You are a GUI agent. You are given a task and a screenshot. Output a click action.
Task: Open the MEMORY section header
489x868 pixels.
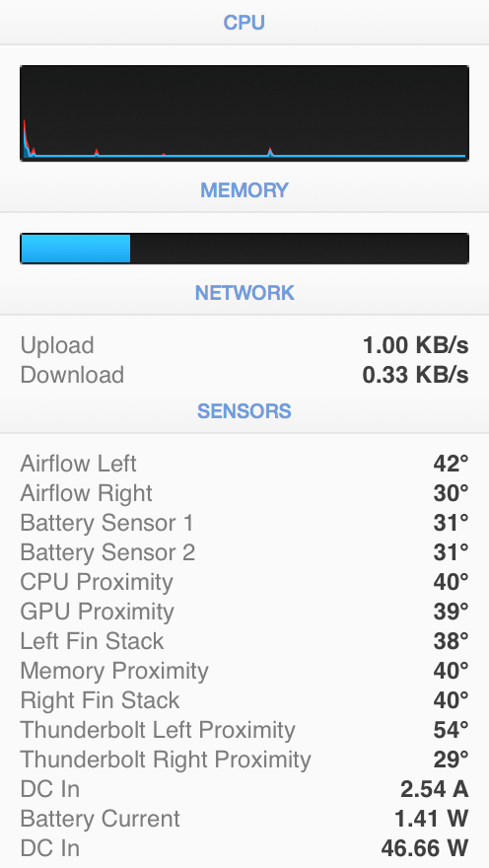244,190
